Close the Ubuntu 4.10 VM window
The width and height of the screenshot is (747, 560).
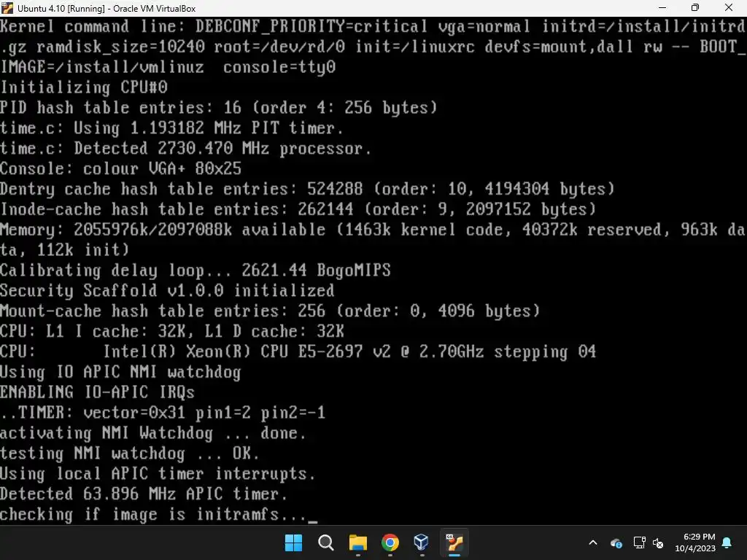pyautogui.click(x=729, y=7)
